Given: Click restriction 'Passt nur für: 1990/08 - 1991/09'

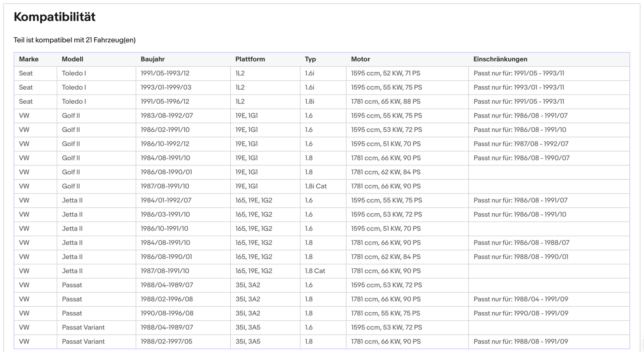Looking at the screenshot, I should pyautogui.click(x=521, y=313).
